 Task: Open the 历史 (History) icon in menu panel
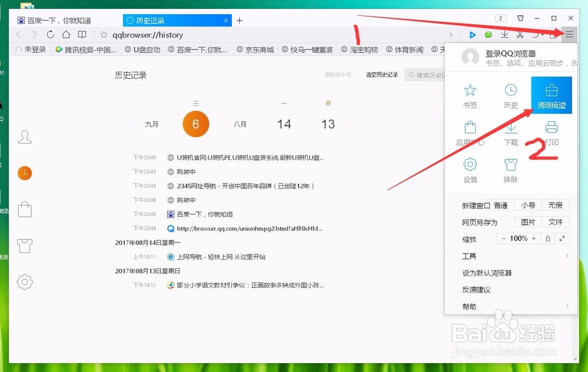coord(510,95)
